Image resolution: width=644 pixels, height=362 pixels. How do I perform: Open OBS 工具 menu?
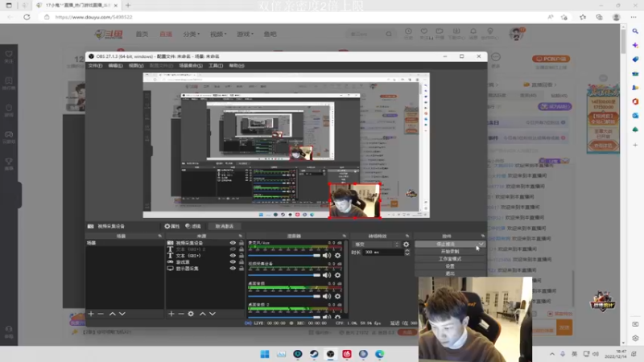click(216, 66)
